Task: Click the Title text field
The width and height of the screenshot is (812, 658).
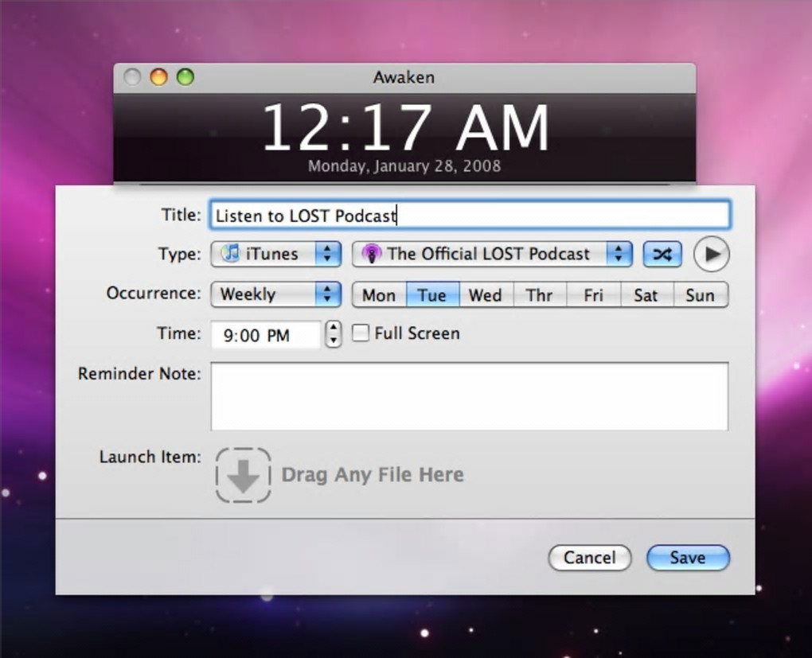Action: (470, 215)
